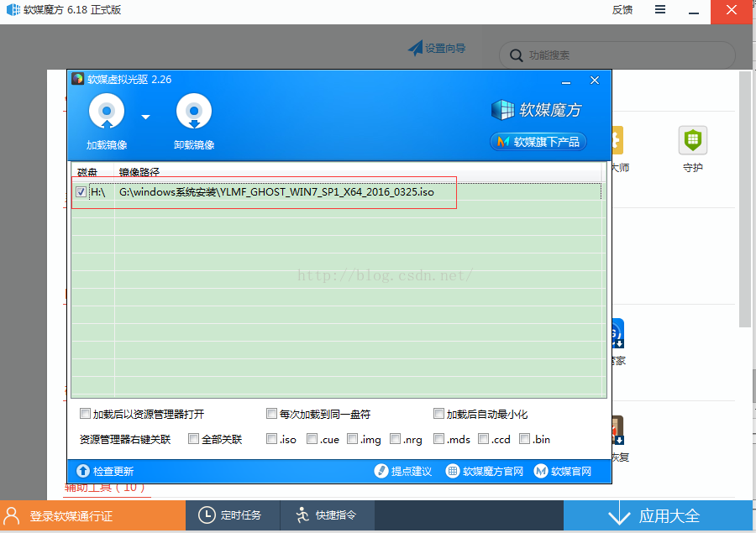The height and width of the screenshot is (533, 756).
Task: Click the 磁盘 column header
Action: click(87, 172)
